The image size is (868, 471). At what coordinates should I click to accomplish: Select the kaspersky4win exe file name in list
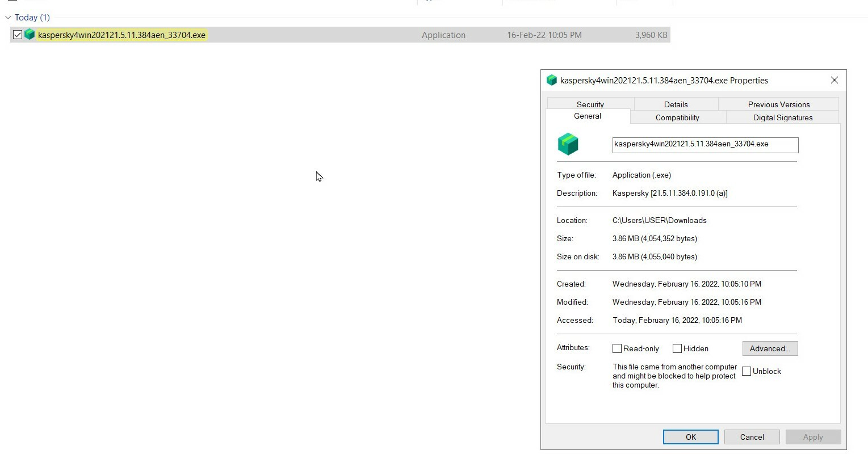[x=121, y=35]
